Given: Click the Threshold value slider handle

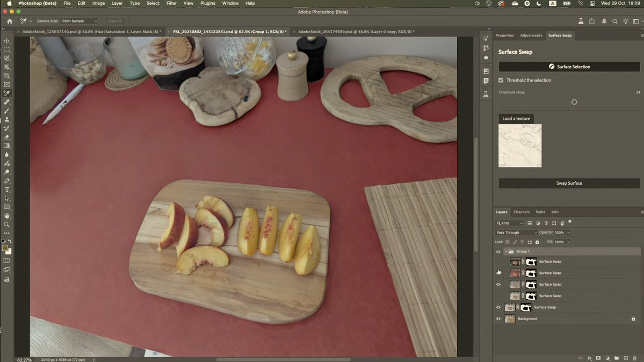Looking at the screenshot, I should click(x=574, y=102).
